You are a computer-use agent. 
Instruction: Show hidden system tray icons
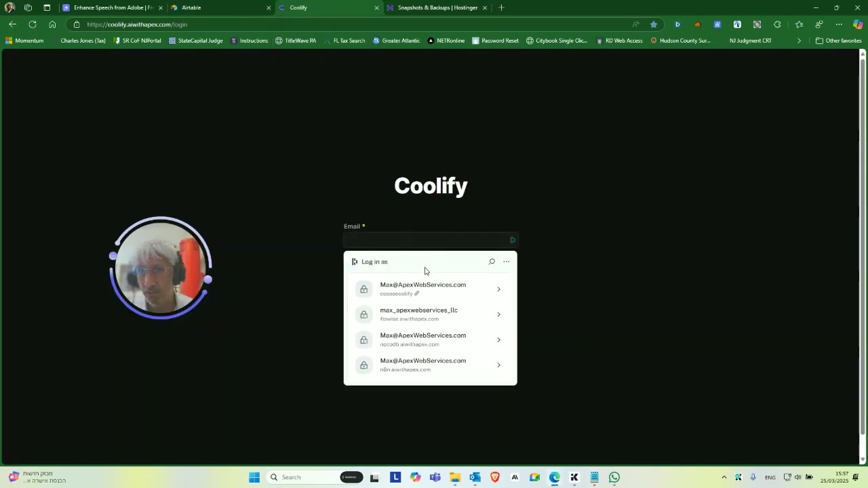[724, 477]
